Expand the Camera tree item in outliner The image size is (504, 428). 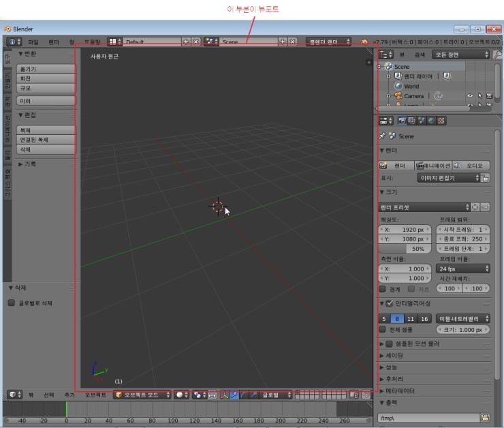point(388,96)
